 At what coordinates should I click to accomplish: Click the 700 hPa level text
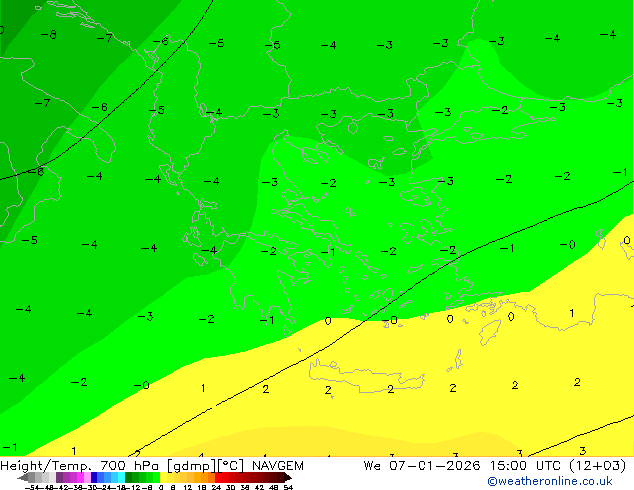(x=131, y=466)
